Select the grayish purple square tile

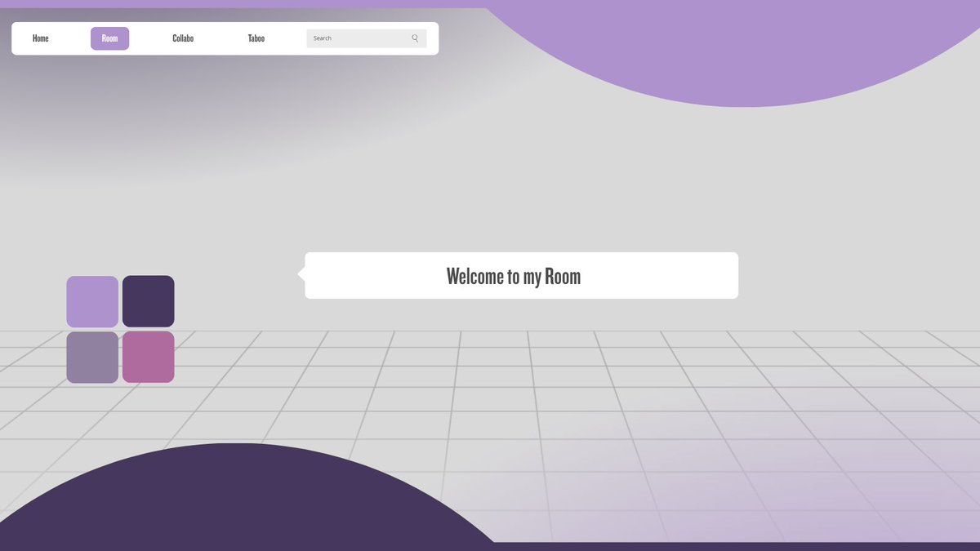coord(92,357)
